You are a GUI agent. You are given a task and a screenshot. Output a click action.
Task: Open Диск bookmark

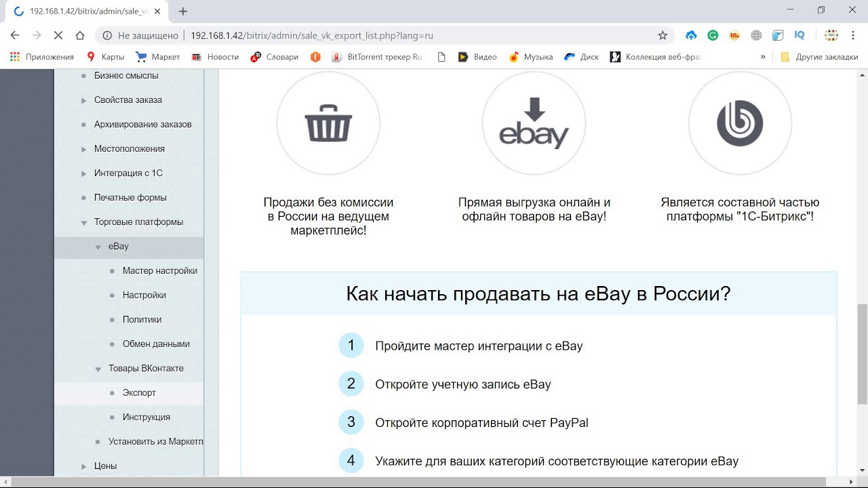[582, 57]
